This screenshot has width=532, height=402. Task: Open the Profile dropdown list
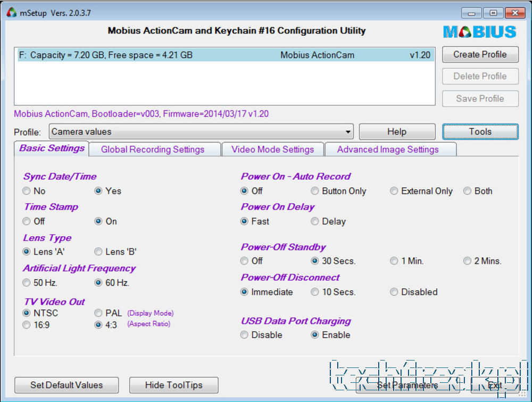[x=201, y=132]
